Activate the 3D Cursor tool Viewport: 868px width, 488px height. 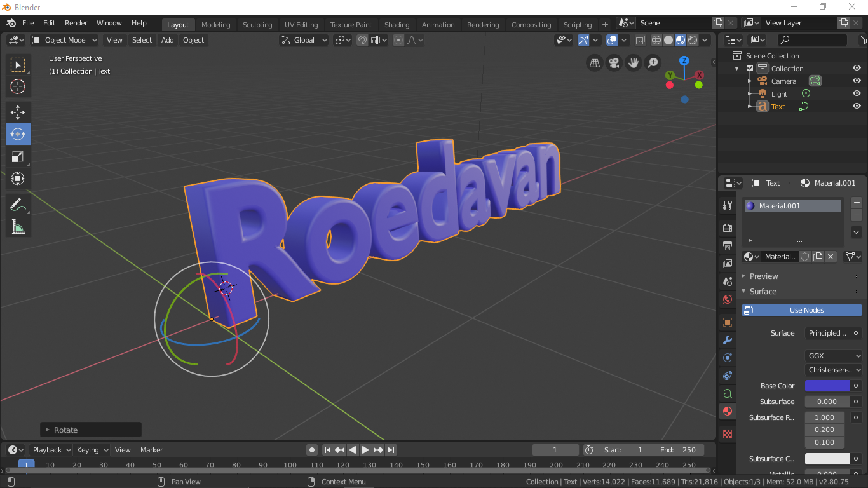[18, 86]
